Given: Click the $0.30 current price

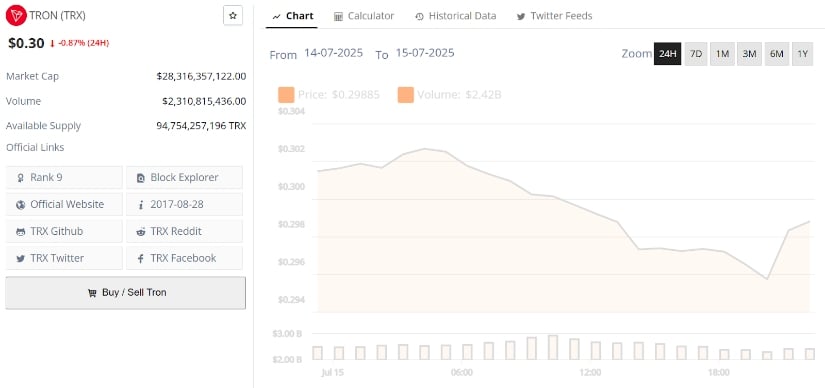Looking at the screenshot, I should [26, 43].
